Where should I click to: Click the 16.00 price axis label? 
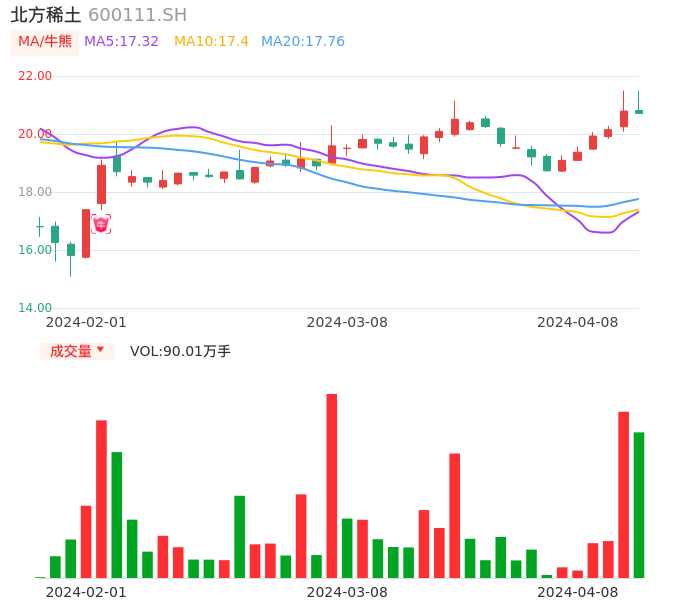(35, 250)
